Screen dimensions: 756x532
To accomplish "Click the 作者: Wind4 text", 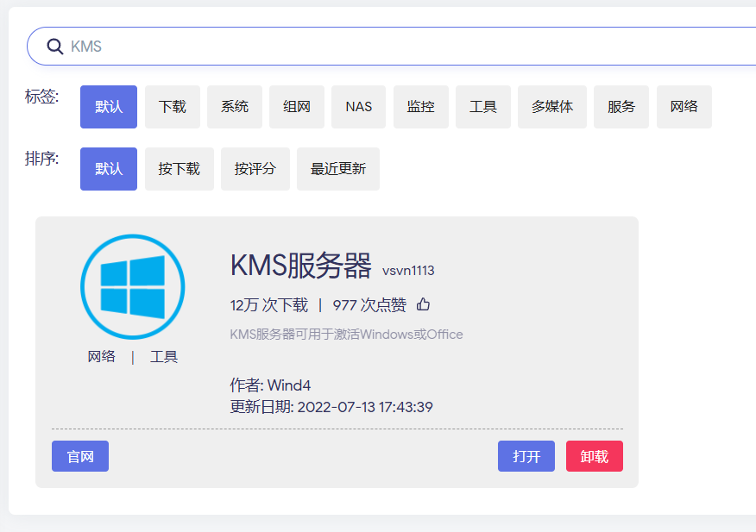I will (x=270, y=385).
